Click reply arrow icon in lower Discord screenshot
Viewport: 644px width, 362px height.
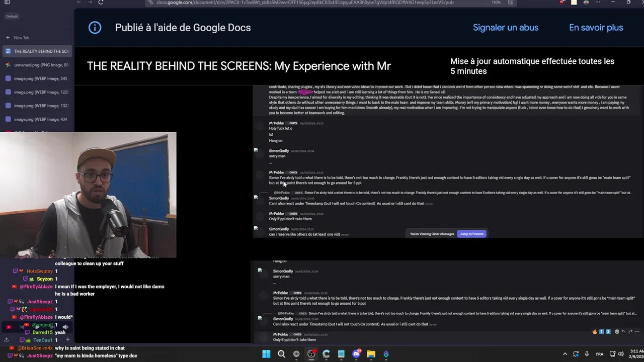click(623, 332)
